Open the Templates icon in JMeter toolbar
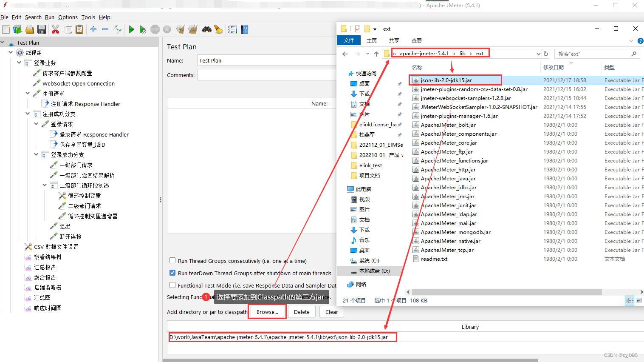The image size is (644, 362). (17, 29)
